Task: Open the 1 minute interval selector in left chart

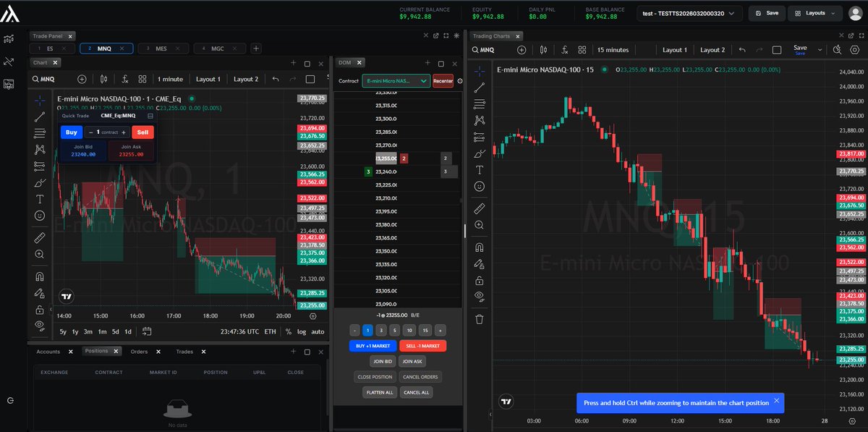Action: click(170, 79)
